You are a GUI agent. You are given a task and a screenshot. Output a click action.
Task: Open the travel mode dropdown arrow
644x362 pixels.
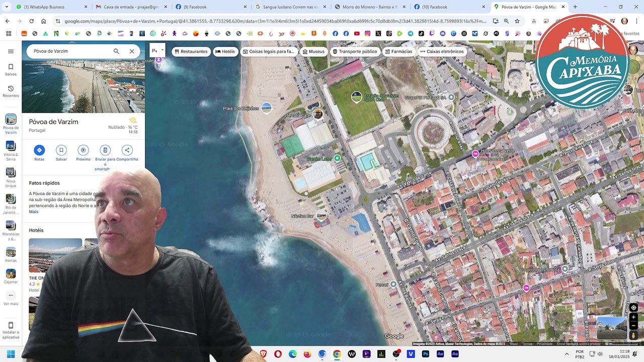click(162, 51)
